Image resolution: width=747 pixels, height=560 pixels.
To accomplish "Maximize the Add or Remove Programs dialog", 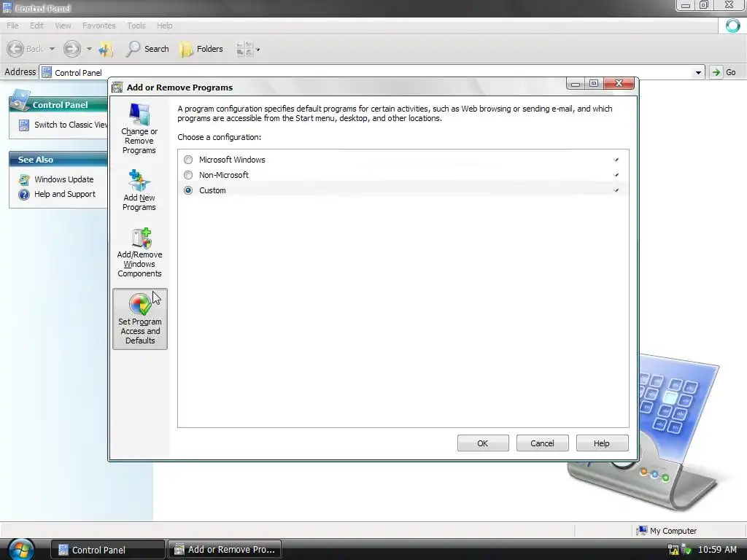I will click(x=594, y=84).
